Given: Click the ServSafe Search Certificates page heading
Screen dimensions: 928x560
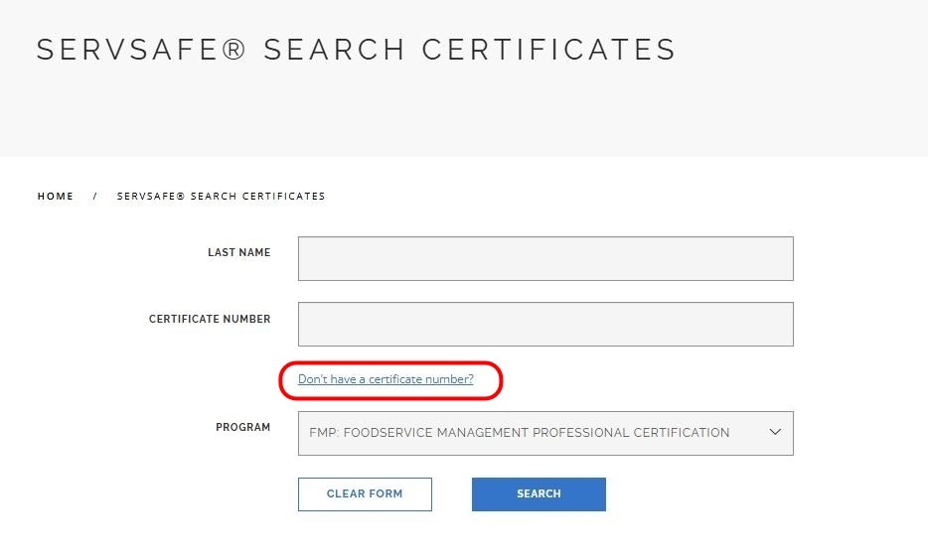Looking at the screenshot, I should (x=356, y=50).
